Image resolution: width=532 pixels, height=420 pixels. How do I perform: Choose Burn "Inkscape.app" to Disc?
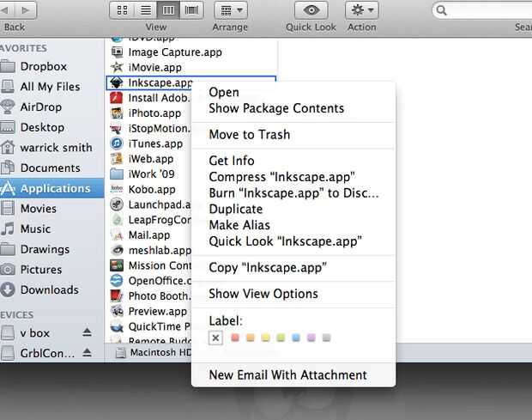[293, 193]
